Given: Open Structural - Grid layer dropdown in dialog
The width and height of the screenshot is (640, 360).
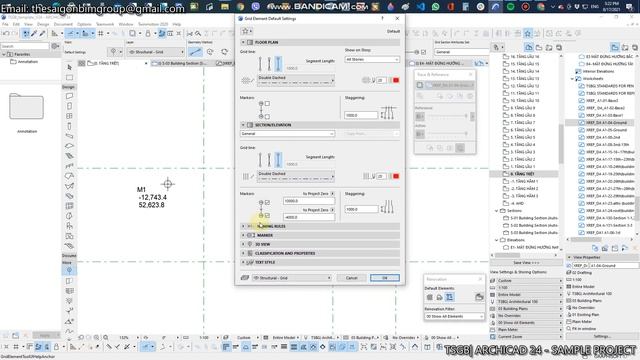Looking at the screenshot, I should [x=292, y=278].
